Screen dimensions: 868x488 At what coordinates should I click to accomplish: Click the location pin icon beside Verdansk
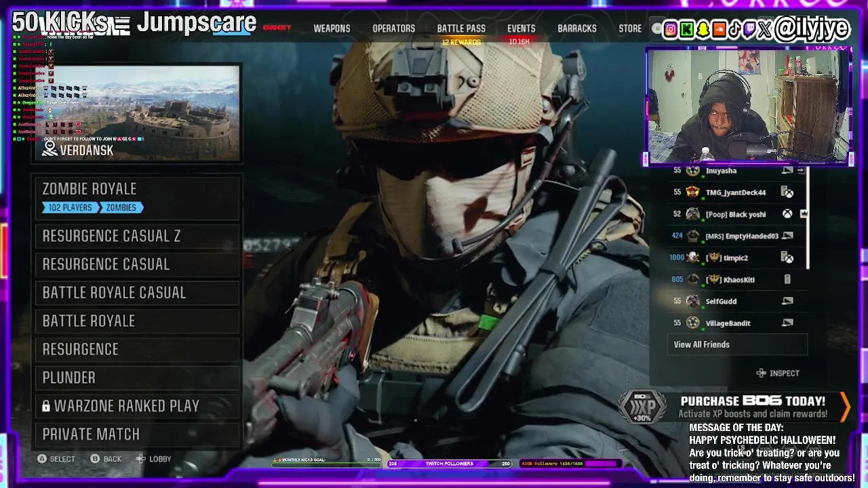(50, 148)
